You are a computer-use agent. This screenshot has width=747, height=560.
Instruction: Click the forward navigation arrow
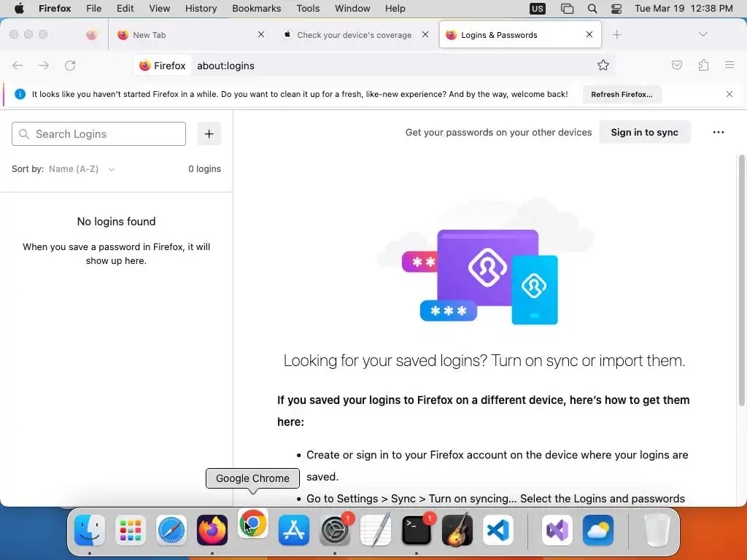(x=44, y=65)
